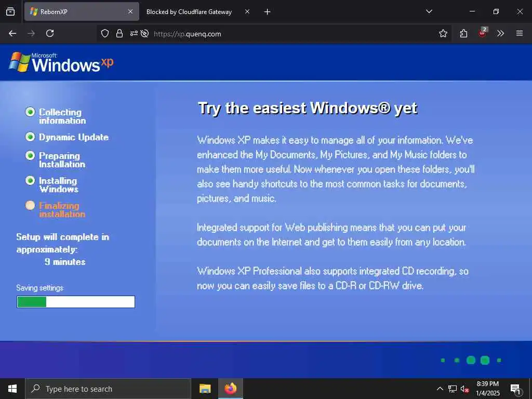The image size is (532, 399).
Task: Click the Finalizing installation step bullet
Action: coord(30,205)
